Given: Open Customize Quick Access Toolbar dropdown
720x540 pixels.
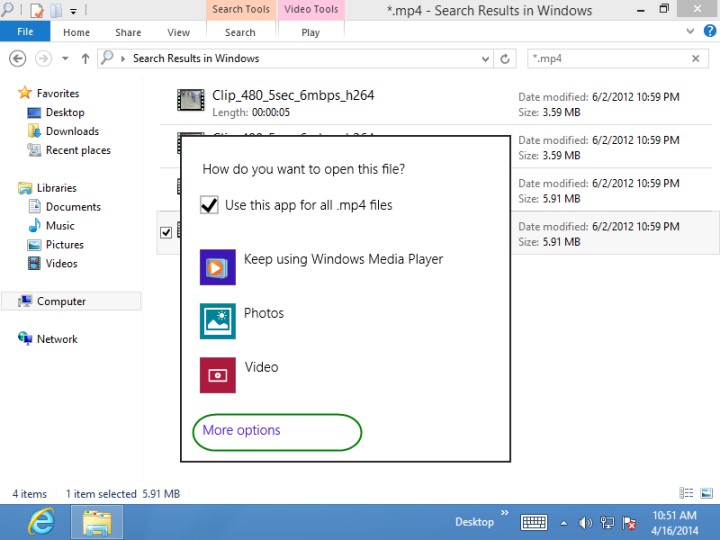Looking at the screenshot, I should [x=73, y=11].
